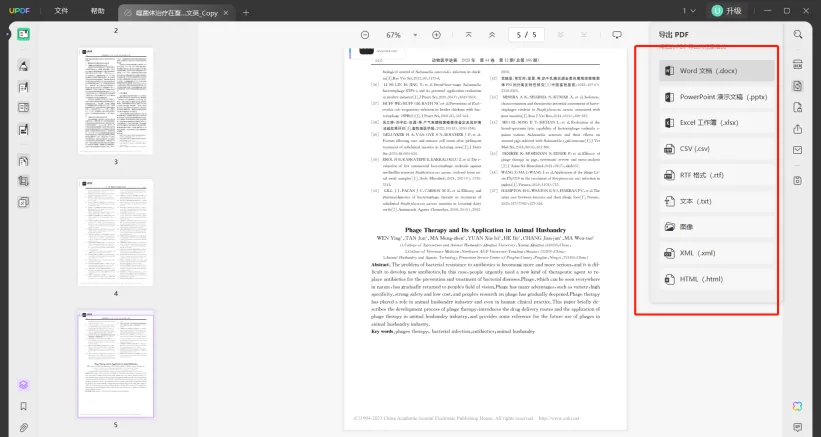The height and width of the screenshot is (437, 821).
Task: Zoom out with the minus icon
Action: pyautogui.click(x=365, y=35)
